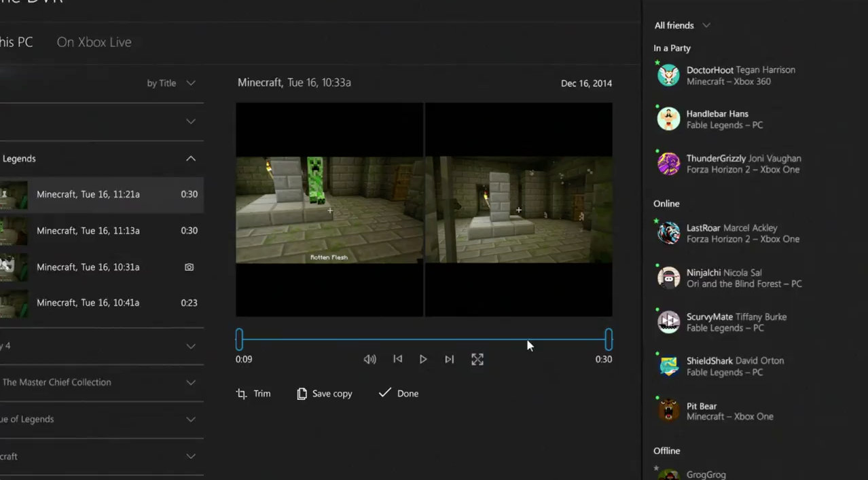
Task: Enter fullscreen with the expand icon
Action: click(477, 359)
